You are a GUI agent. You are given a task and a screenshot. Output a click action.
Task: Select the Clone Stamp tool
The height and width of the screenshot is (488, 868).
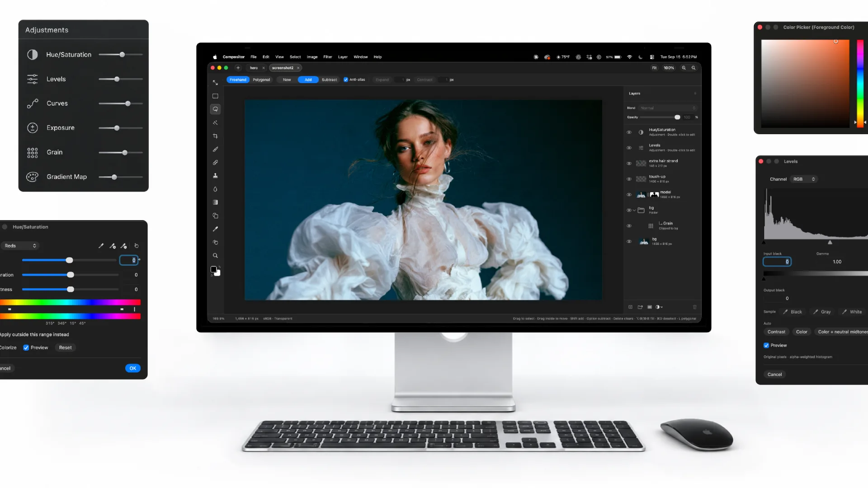click(x=215, y=176)
